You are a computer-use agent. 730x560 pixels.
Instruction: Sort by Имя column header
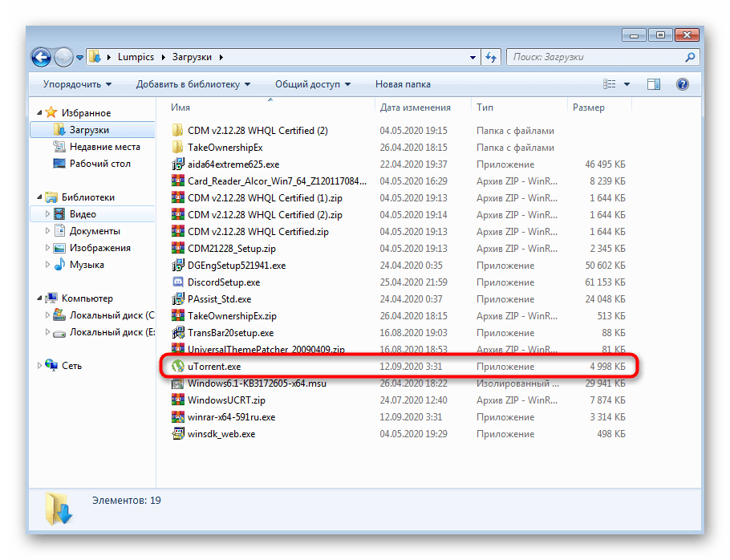click(x=180, y=108)
